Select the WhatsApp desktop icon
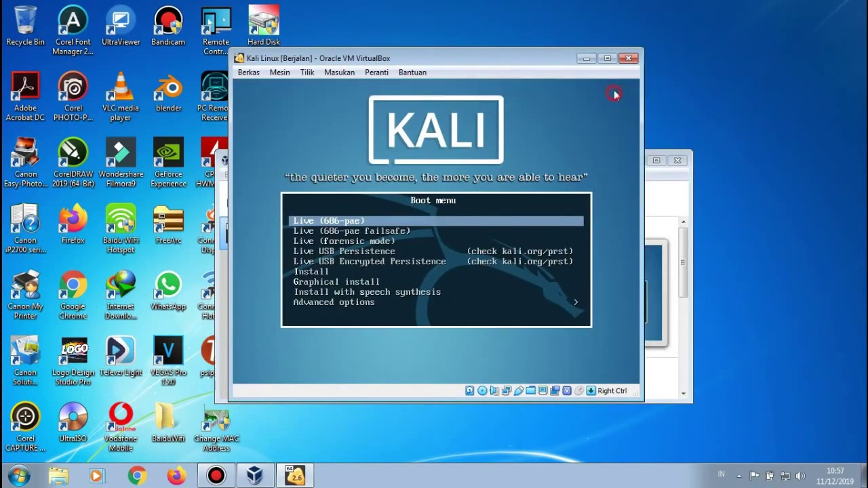This screenshot has width=868, height=488. (168, 290)
